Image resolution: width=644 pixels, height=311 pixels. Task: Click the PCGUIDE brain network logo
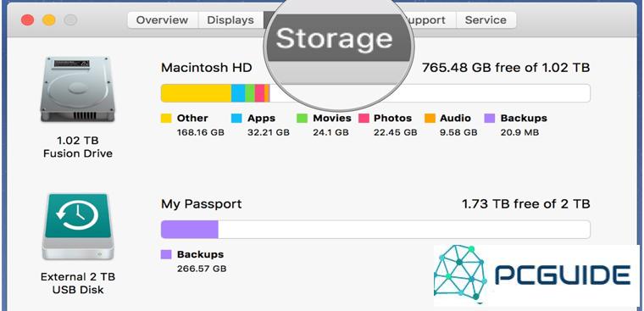(x=460, y=272)
